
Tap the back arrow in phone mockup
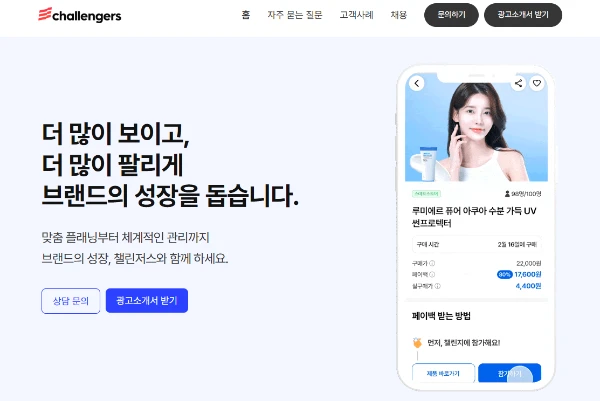click(x=417, y=83)
